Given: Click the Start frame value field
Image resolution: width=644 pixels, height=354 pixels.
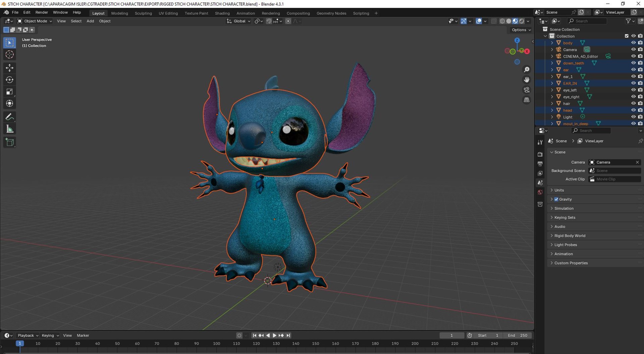Looking at the screenshot, I should coord(488,336).
